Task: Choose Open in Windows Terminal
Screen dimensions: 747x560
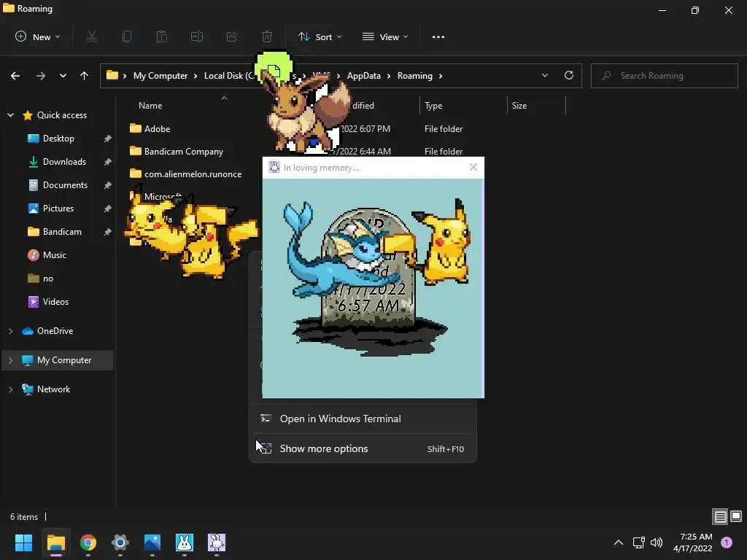Action: [x=363, y=419]
